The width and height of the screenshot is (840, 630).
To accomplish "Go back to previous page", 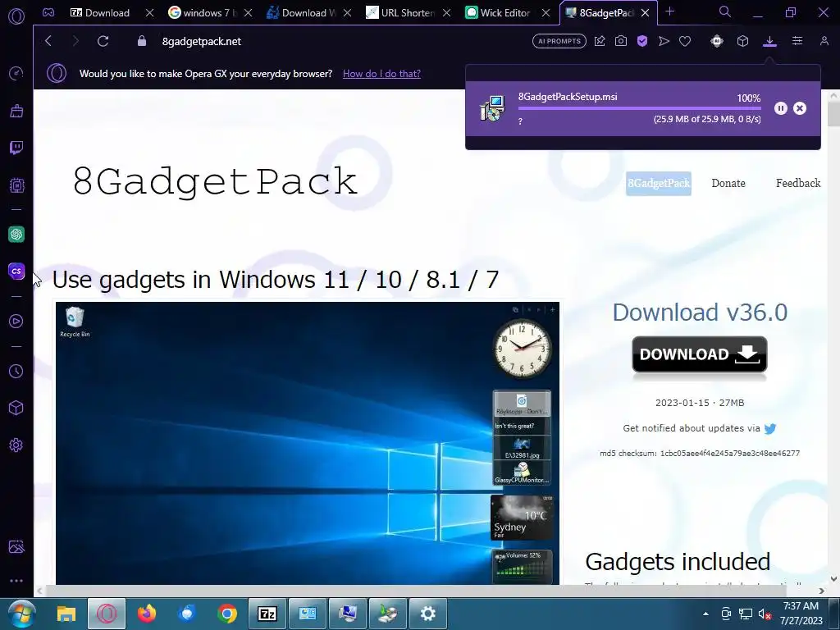I will (48, 41).
